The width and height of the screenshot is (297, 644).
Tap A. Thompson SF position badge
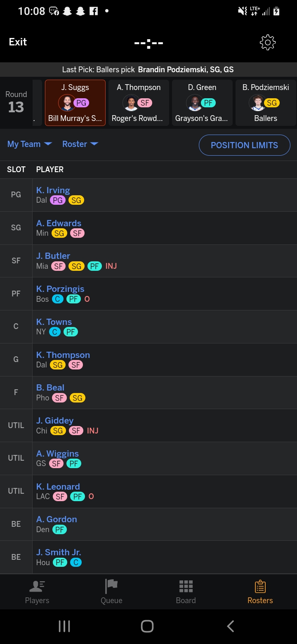tap(145, 103)
